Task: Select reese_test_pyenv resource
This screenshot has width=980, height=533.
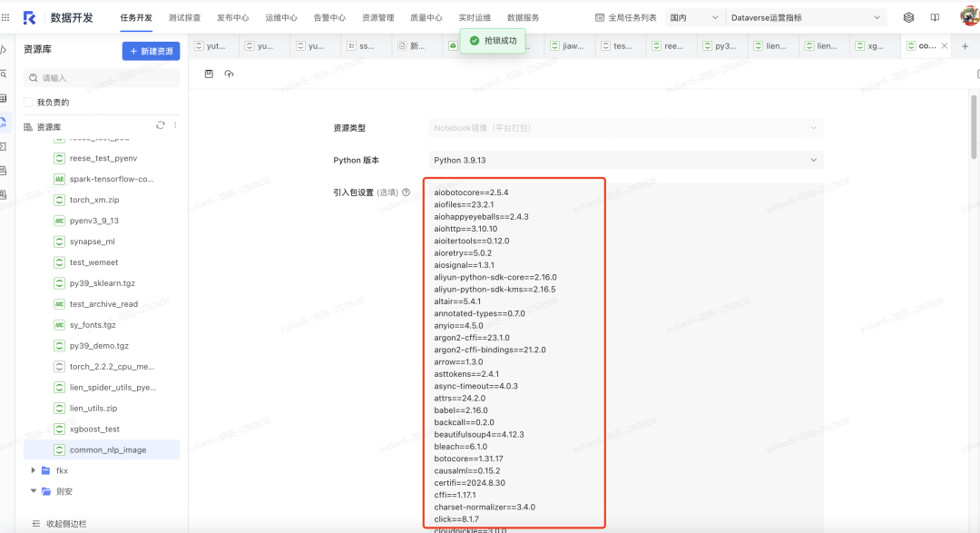Action: tap(102, 158)
